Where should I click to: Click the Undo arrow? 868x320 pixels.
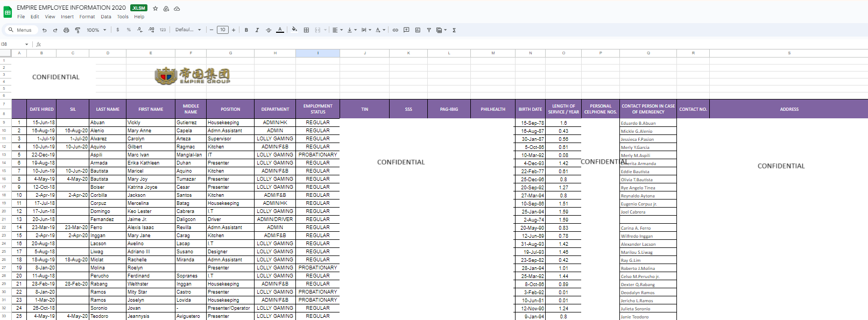pos(44,30)
